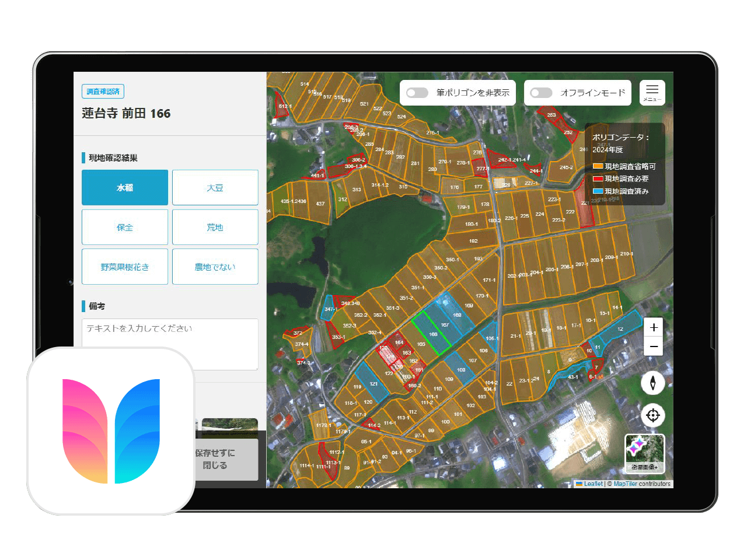Select 大豆 as crop result
The width and height of the screenshot is (747, 560).
[215, 187]
